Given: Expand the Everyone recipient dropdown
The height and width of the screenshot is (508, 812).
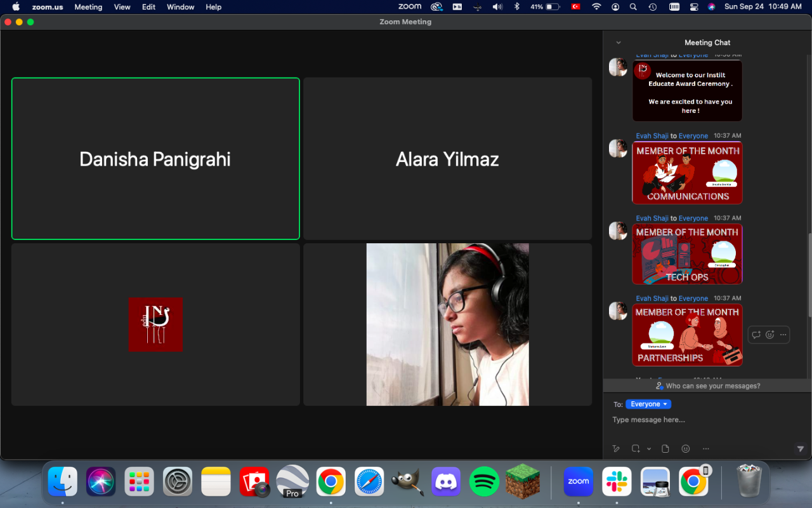Looking at the screenshot, I should (648, 404).
